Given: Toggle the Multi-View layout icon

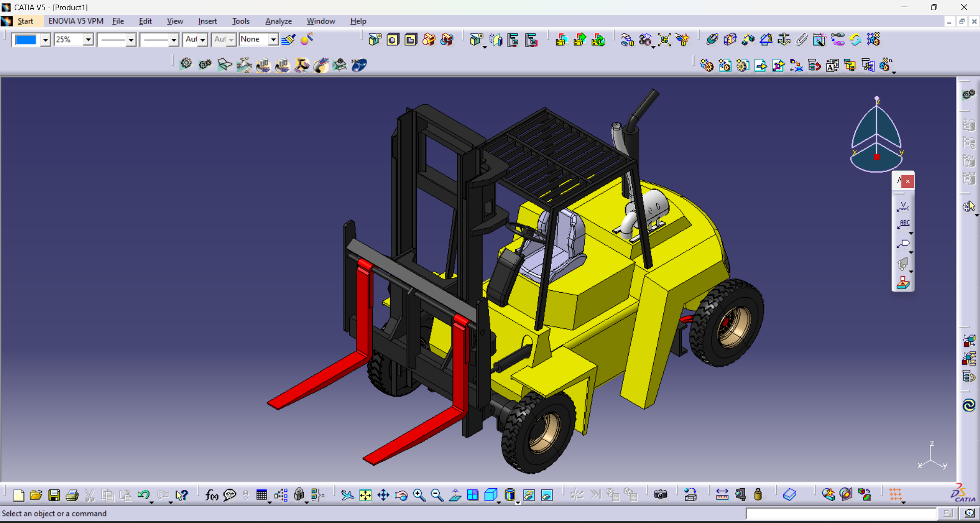Looking at the screenshot, I should pyautogui.click(x=473, y=495).
